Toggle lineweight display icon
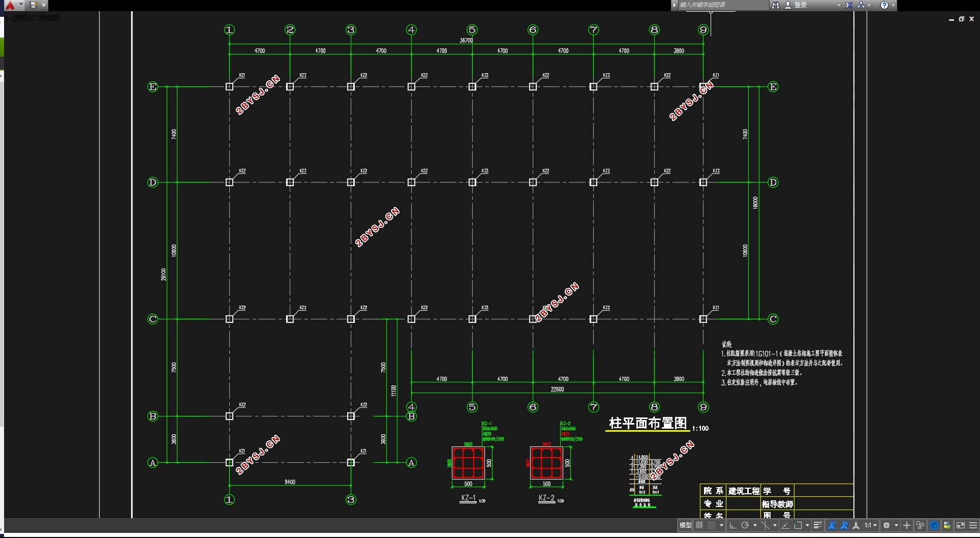 click(x=818, y=525)
